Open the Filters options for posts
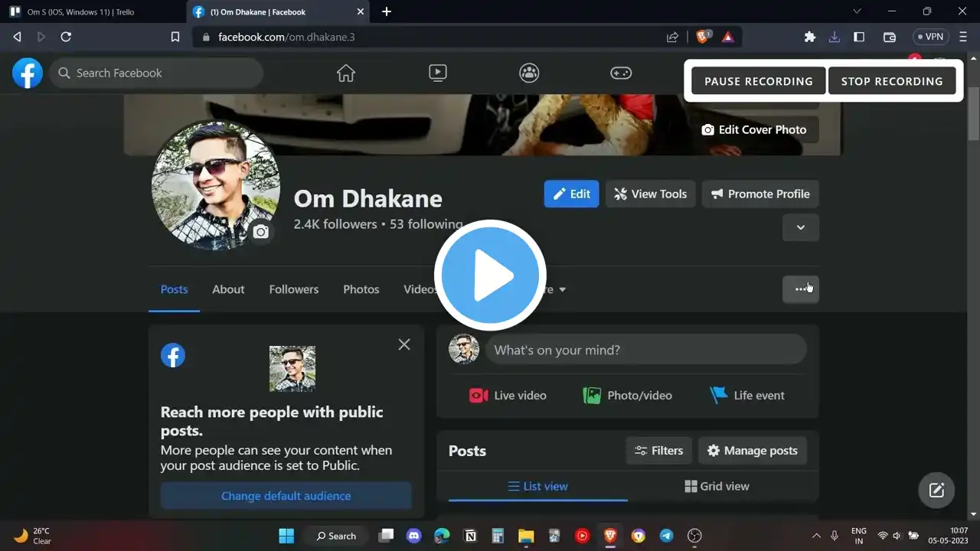 [659, 451]
